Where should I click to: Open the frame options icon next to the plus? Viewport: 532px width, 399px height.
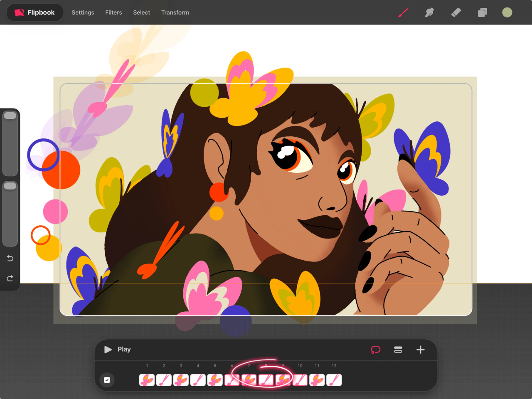[398, 350]
